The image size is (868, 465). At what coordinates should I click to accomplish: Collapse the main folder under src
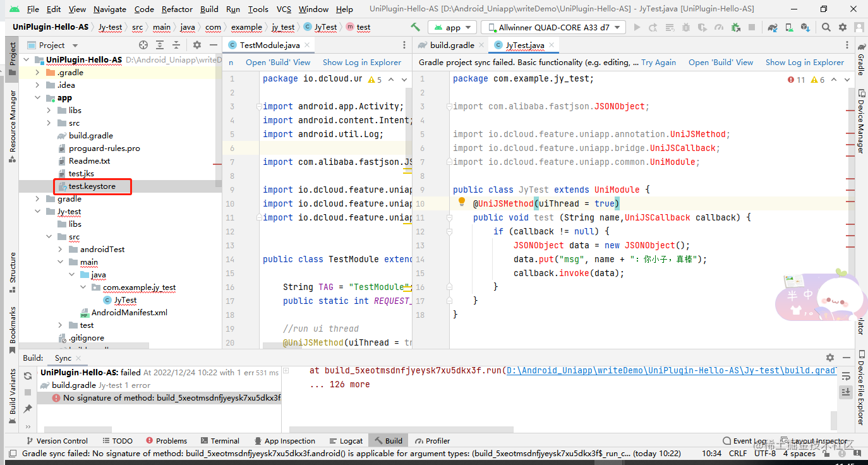coord(60,262)
